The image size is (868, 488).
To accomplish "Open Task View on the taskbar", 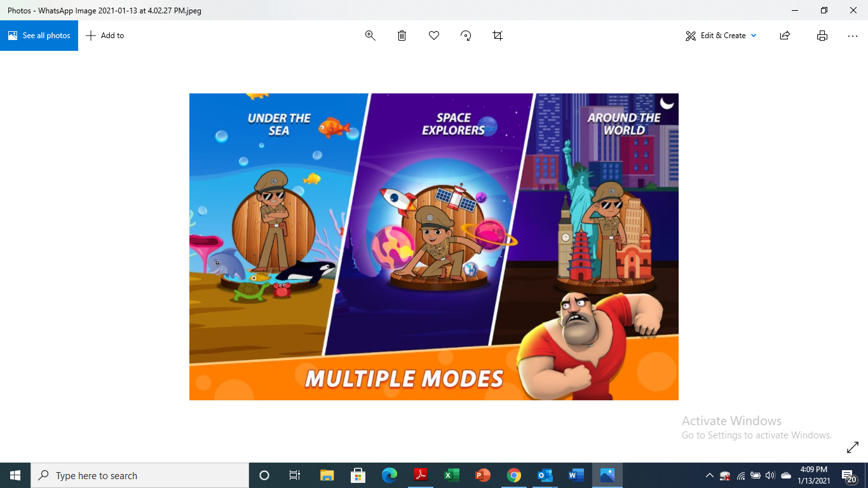I will pos(295,475).
